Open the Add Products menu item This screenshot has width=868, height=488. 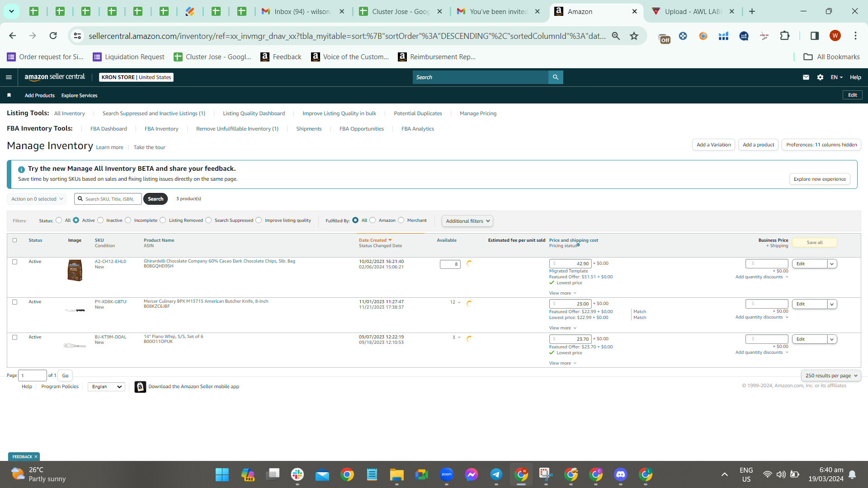tap(40, 95)
